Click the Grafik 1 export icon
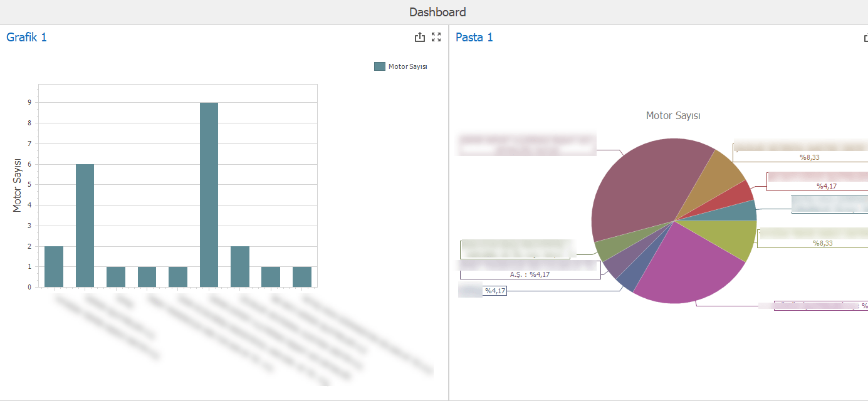868x401 pixels. tap(420, 38)
